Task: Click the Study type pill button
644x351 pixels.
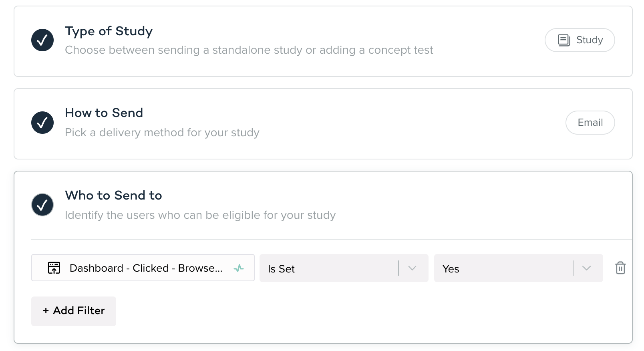Action: [580, 40]
